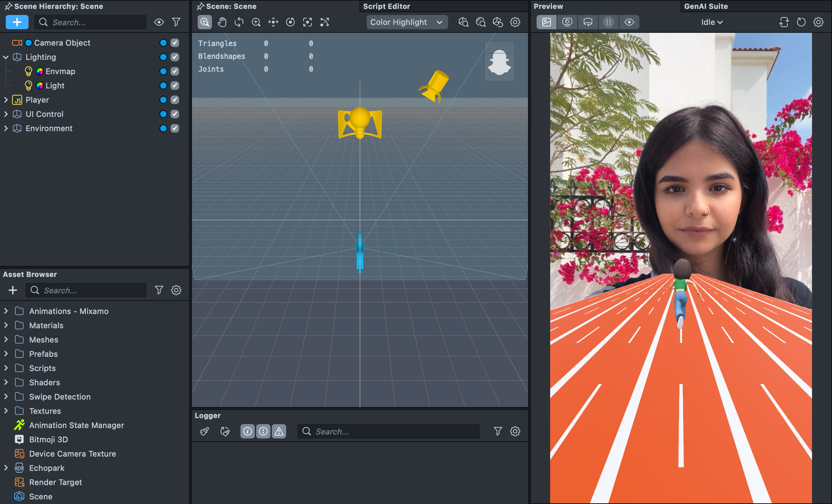Toggle Logger info messages filter
This screenshot has width=832, height=504.
click(248, 431)
